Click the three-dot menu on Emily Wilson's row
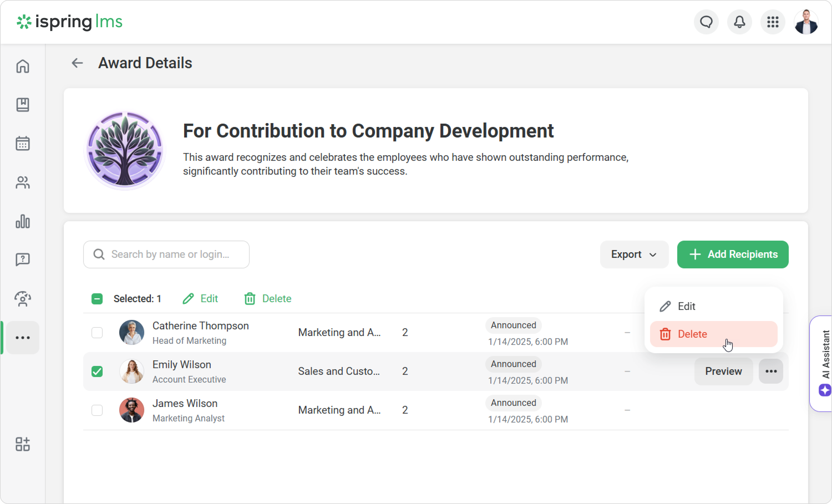Image resolution: width=832 pixels, height=504 pixels. tap(771, 371)
